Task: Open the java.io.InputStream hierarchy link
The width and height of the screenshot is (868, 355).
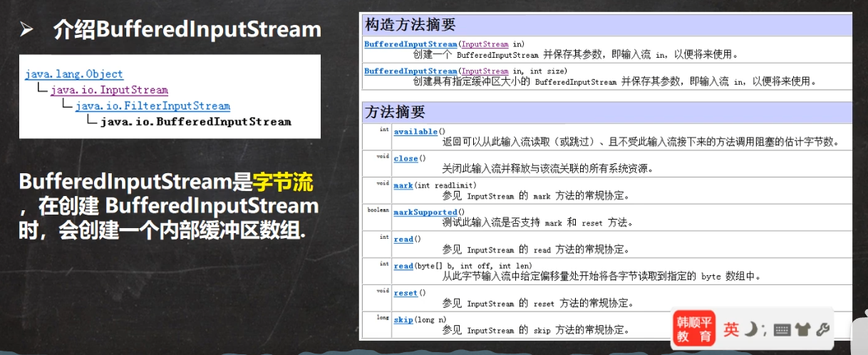Action: [109, 90]
